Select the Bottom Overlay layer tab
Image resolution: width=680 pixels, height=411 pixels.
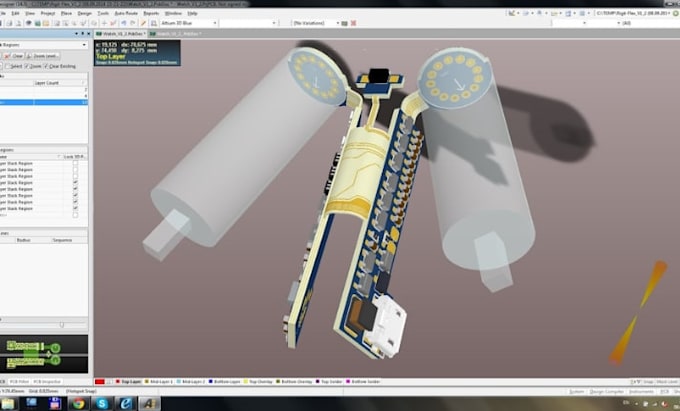(294, 382)
